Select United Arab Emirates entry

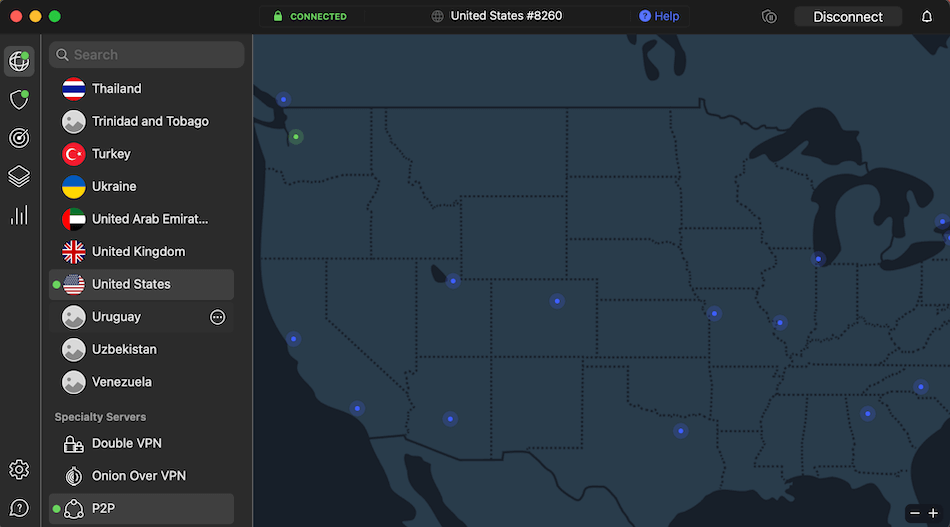coord(141,219)
